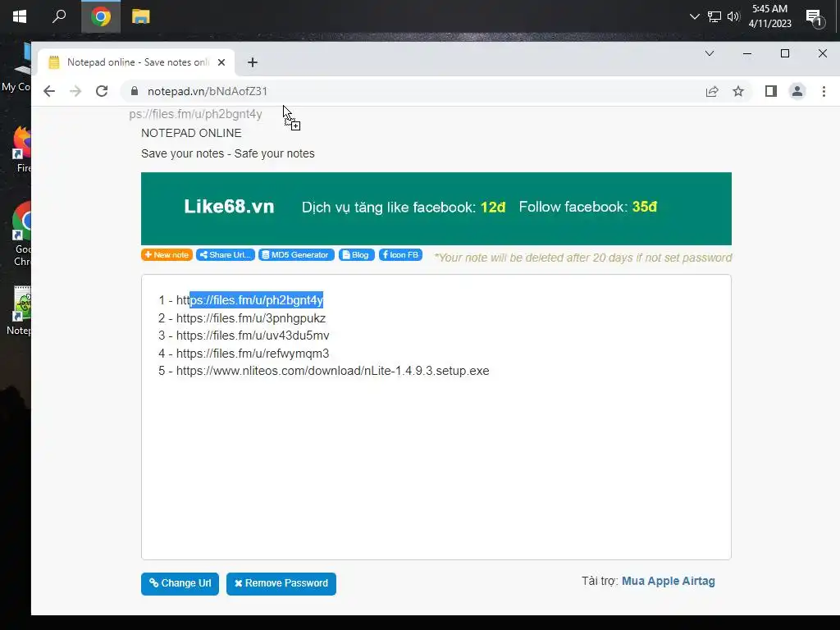The width and height of the screenshot is (840, 630).
Task: Click the Share Url button
Action: (x=225, y=255)
